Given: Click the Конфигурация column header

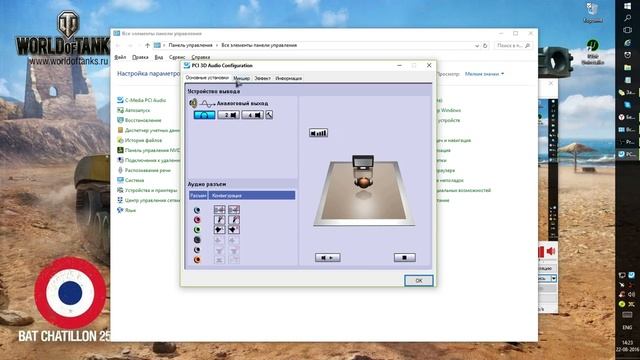Looking at the screenshot, I should pyautogui.click(x=252, y=196).
